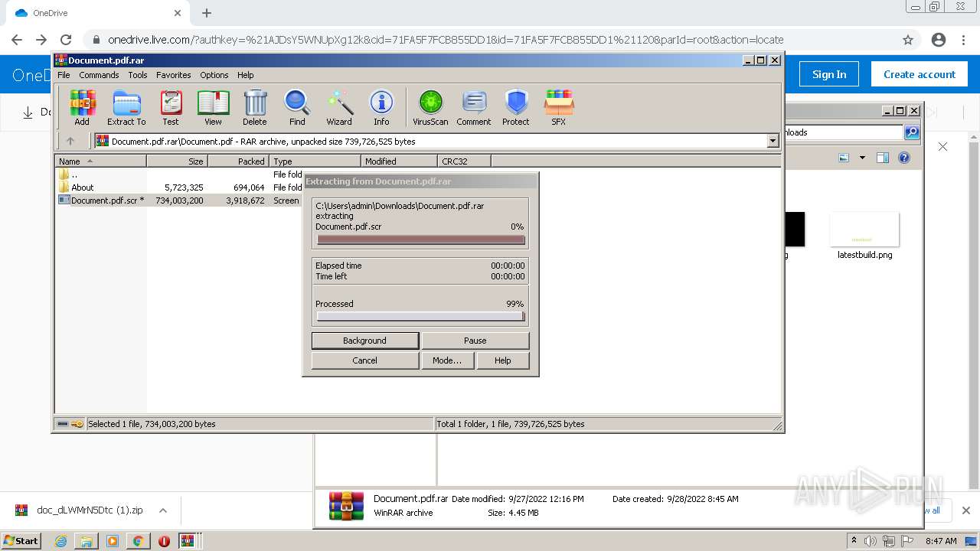Launch the Wizard wand tool
980x551 pixels.
[339, 107]
